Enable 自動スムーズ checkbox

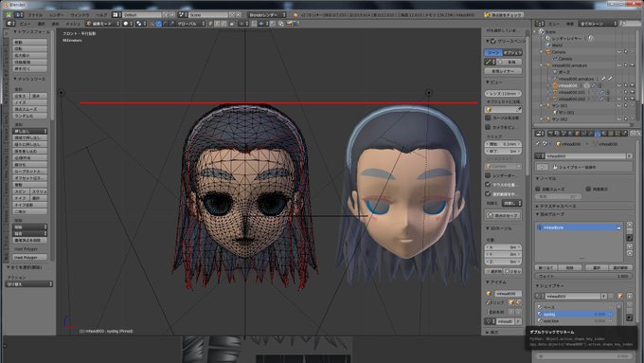(538, 189)
